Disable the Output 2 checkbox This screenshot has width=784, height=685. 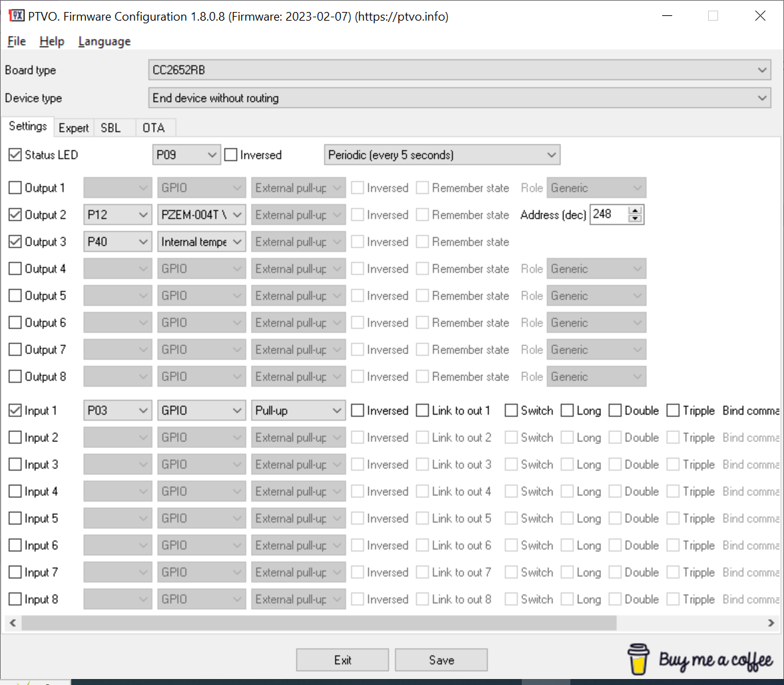click(x=15, y=215)
